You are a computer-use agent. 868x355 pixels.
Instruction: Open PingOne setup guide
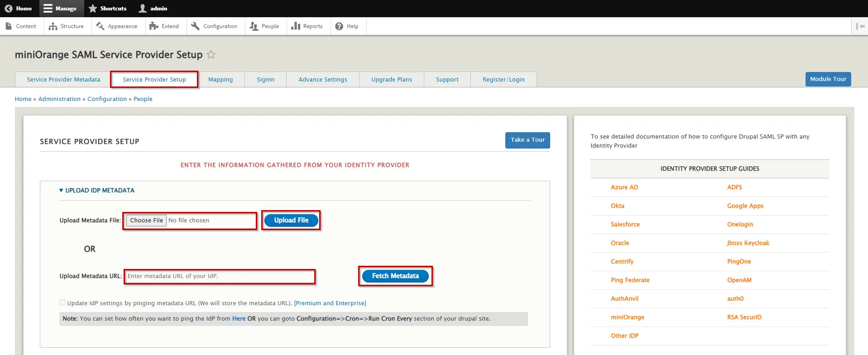739,261
